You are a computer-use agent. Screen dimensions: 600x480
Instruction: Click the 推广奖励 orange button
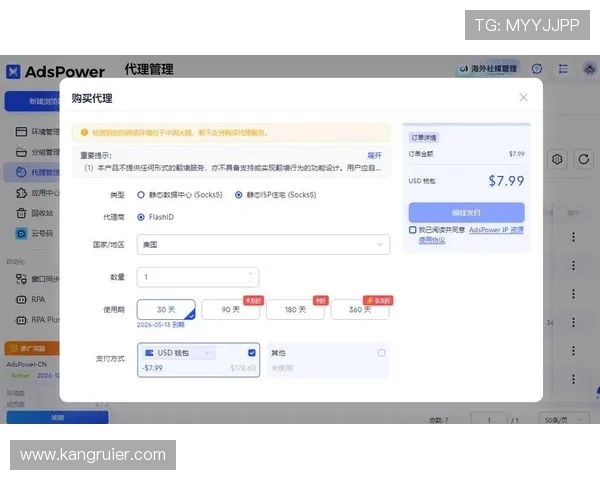[33, 348]
